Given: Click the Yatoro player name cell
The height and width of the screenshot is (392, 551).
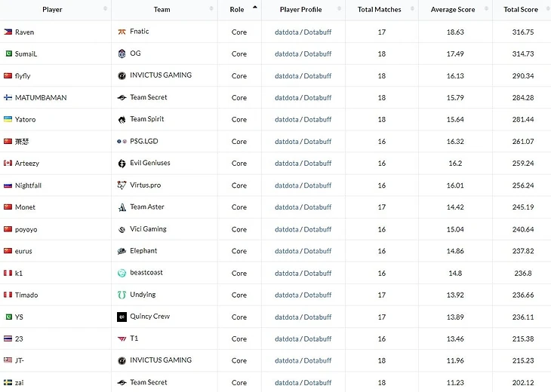Looking at the screenshot, I should click(25, 119).
